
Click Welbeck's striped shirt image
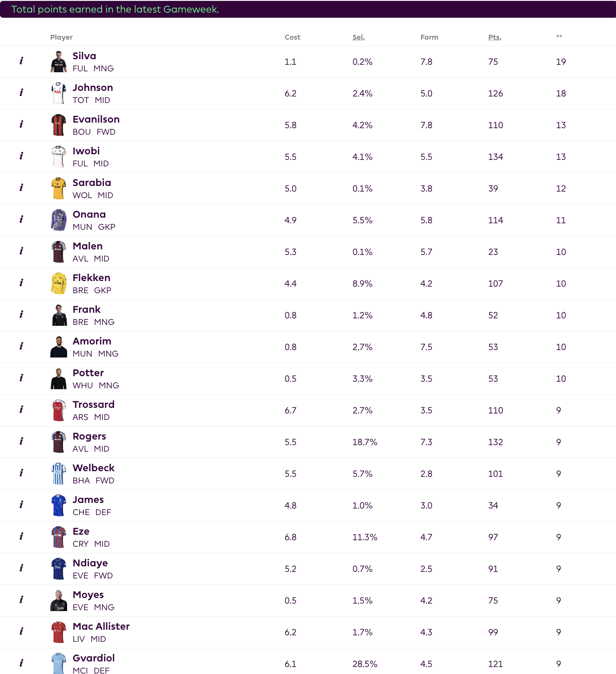tap(59, 474)
